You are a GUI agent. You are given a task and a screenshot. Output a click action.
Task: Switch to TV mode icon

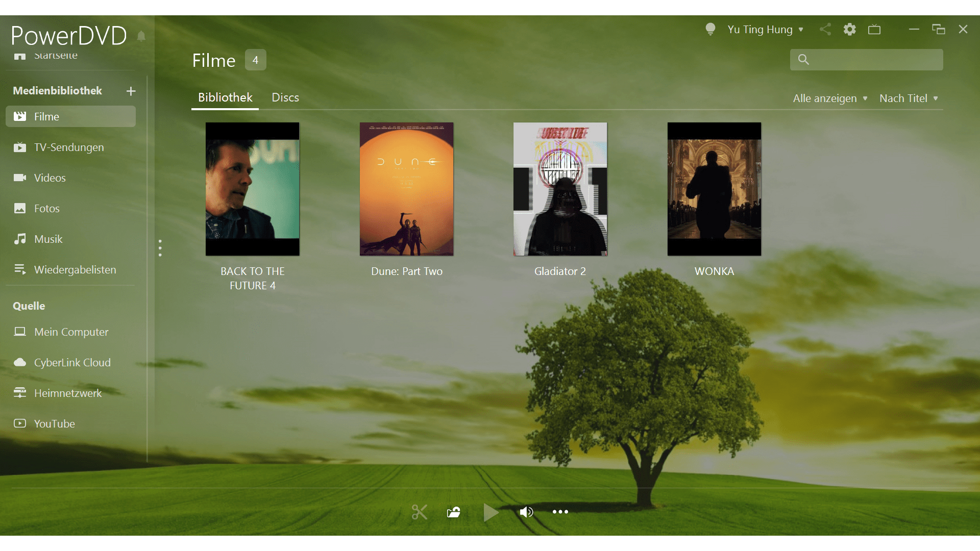pos(874,30)
